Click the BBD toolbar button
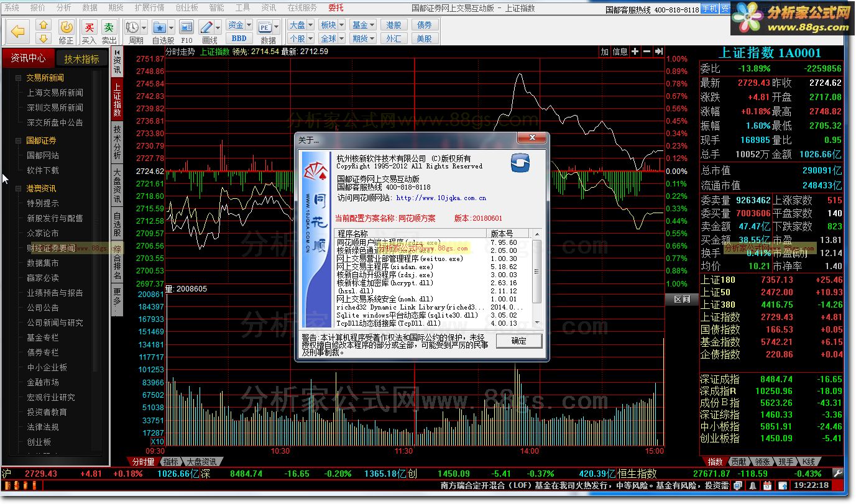 (239, 39)
